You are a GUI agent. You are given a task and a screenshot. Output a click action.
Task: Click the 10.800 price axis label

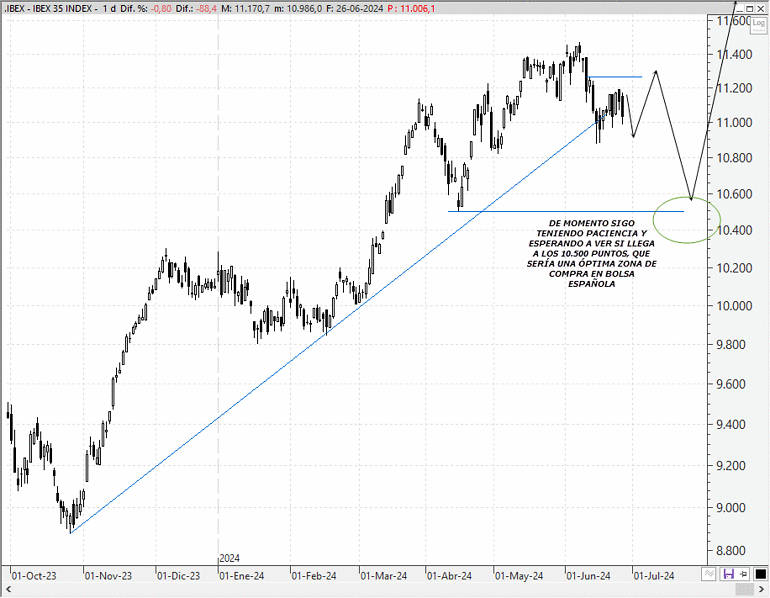[734, 158]
